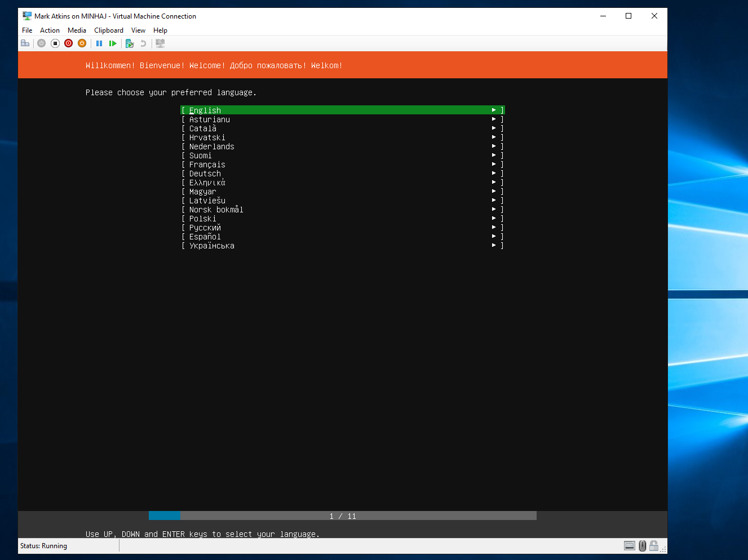
Task: Click the Turn Off VM stop icon
Action: [x=55, y=43]
